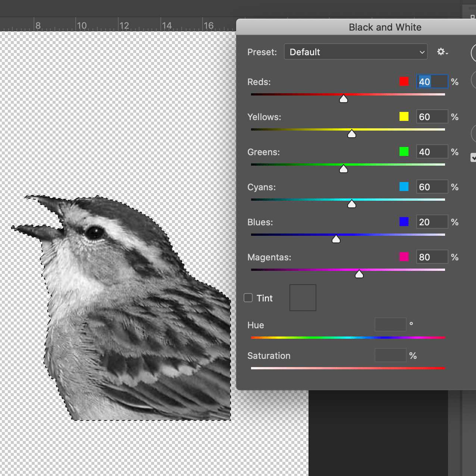Open the Preset dropdown showing Default

(x=356, y=52)
